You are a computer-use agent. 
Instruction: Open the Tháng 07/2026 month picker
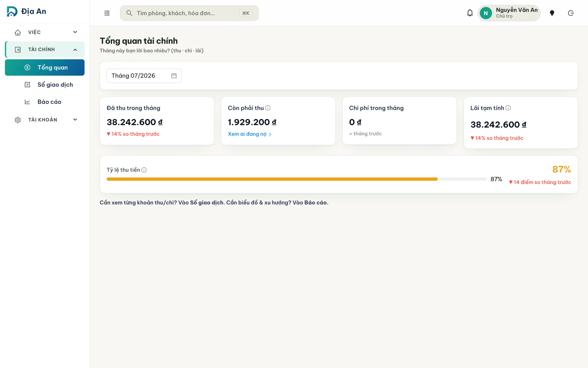point(144,76)
